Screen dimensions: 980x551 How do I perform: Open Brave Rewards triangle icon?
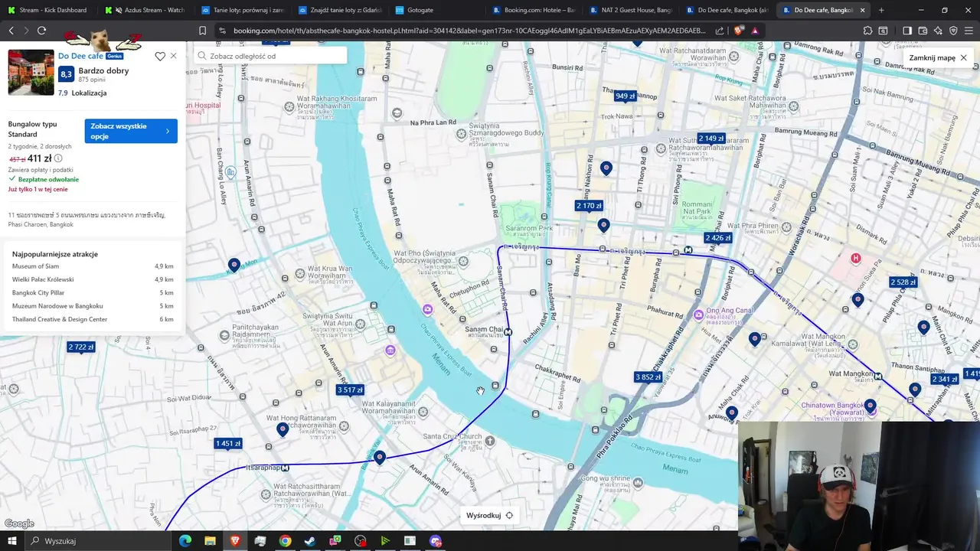tap(755, 31)
